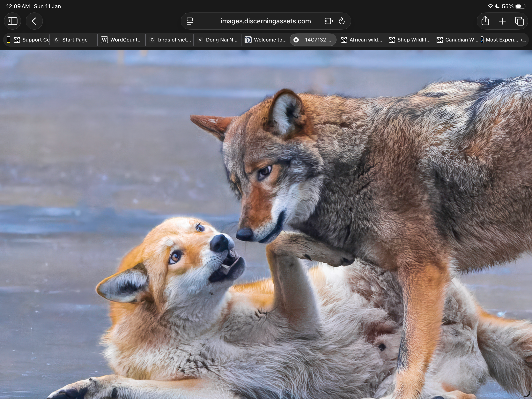The width and height of the screenshot is (532, 399).
Task: Open the Most Expen... tab
Action: coord(501,40)
